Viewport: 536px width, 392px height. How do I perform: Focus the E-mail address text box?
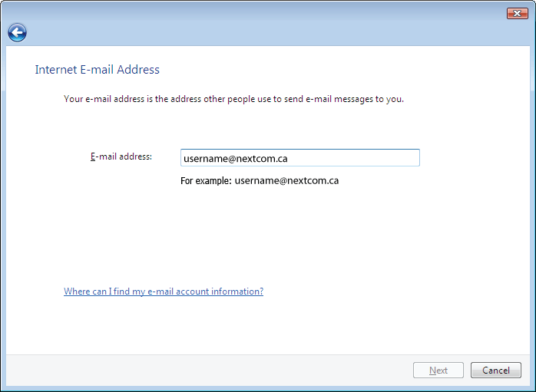(299, 158)
